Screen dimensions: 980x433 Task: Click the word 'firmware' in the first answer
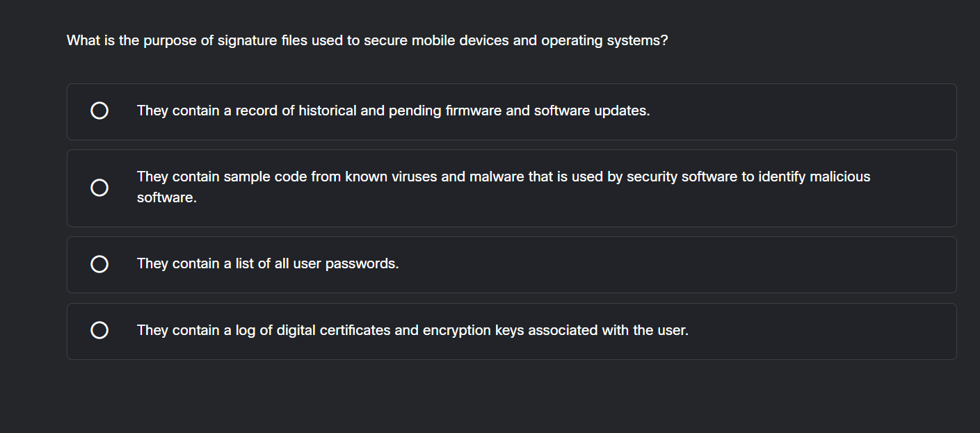click(x=473, y=111)
